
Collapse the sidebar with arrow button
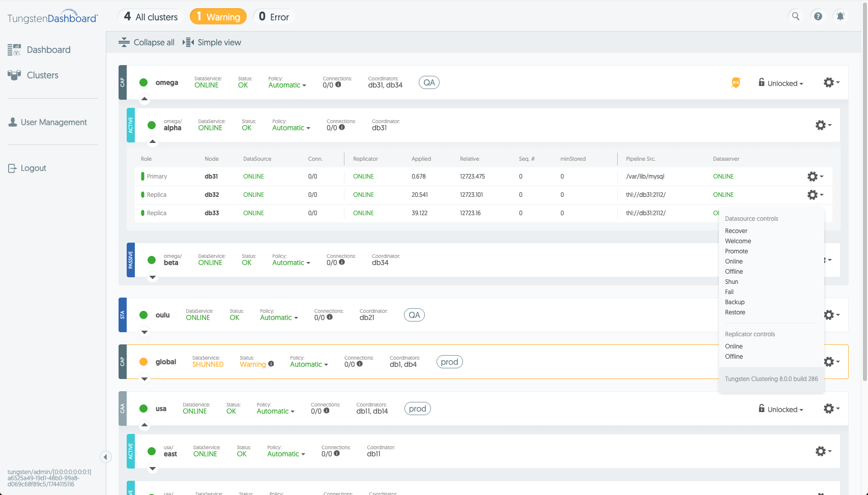click(105, 457)
